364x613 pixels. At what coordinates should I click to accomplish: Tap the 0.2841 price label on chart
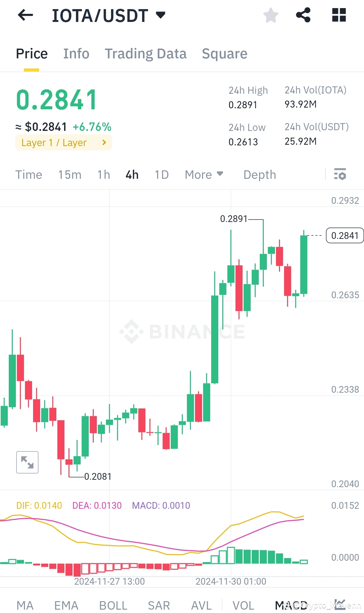pos(344,235)
